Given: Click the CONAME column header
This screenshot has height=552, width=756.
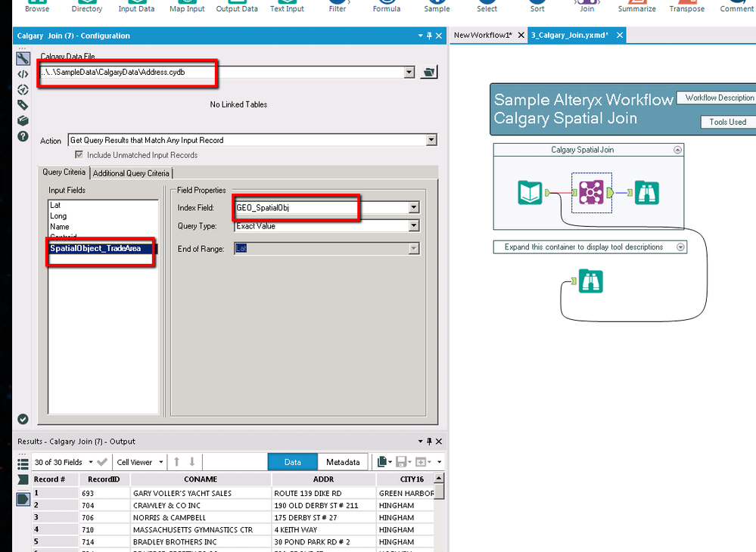Looking at the screenshot, I should [x=201, y=479].
